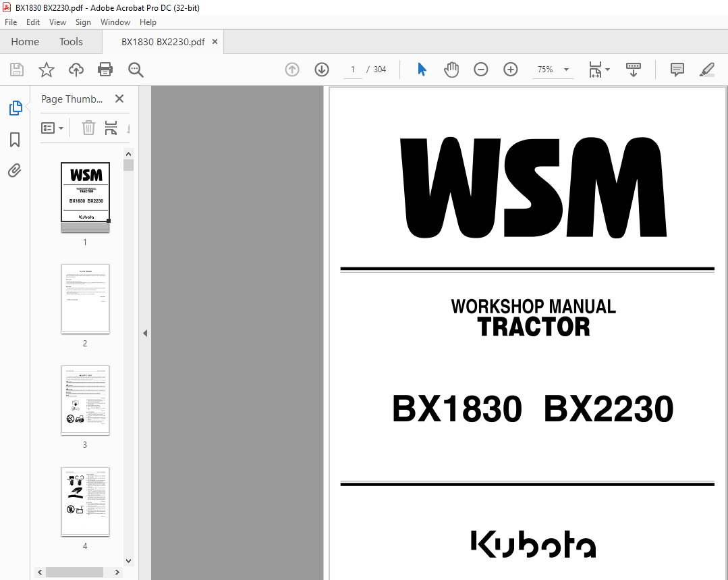Open the find text magnifier tool
The image size is (728, 580).
point(136,70)
